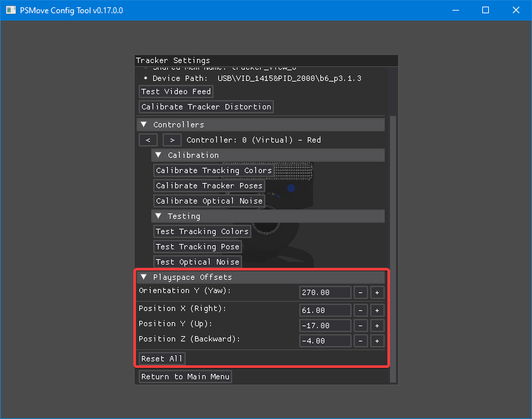The height and width of the screenshot is (419, 532).
Task: Click the Reset All button
Action: point(162,359)
